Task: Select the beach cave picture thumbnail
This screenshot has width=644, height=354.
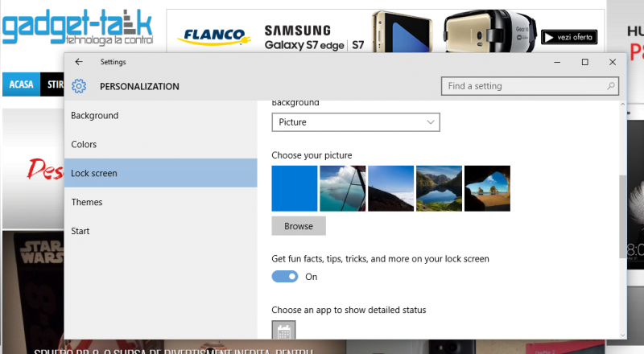Action: coord(487,188)
